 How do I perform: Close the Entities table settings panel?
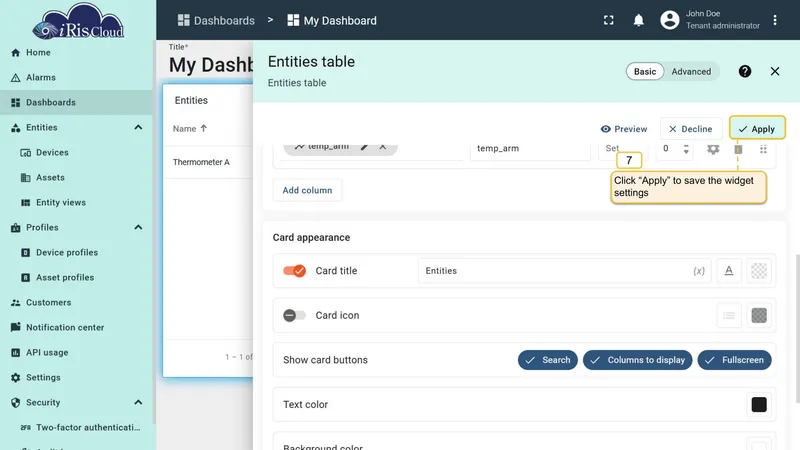tap(775, 71)
